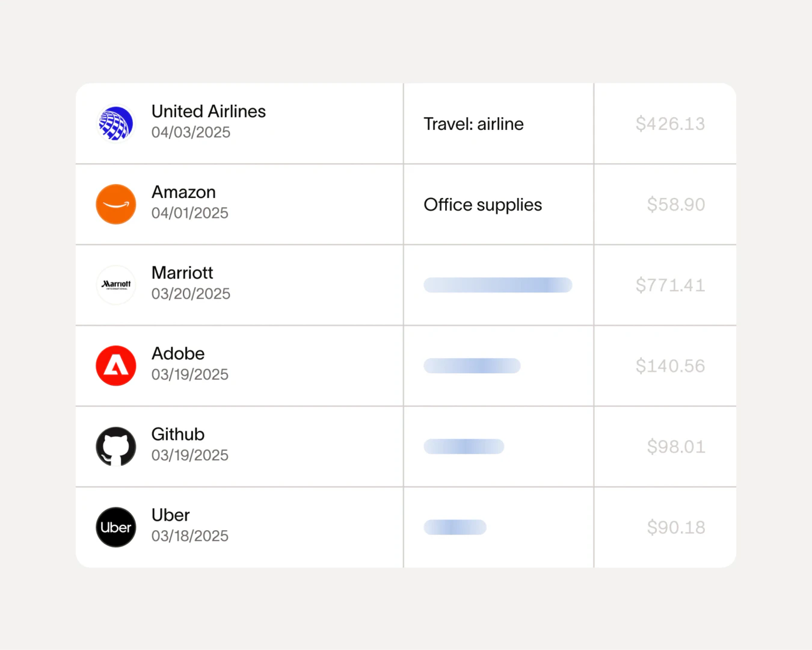Click the date 04/03/2025 under United Airlines
This screenshot has height=650, width=812.
191,132
